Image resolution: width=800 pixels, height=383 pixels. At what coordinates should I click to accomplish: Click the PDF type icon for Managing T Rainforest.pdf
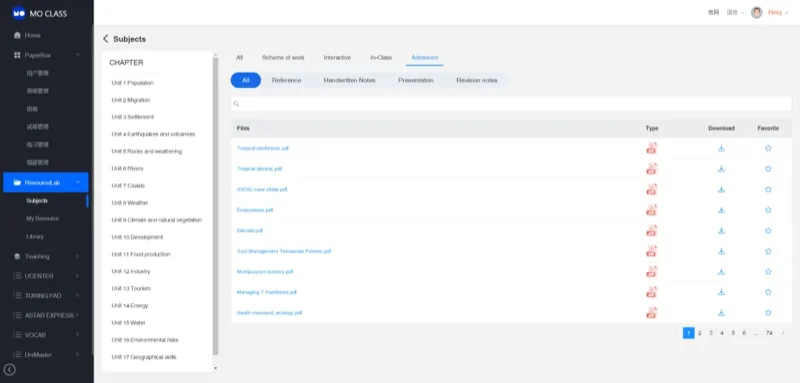[652, 292]
